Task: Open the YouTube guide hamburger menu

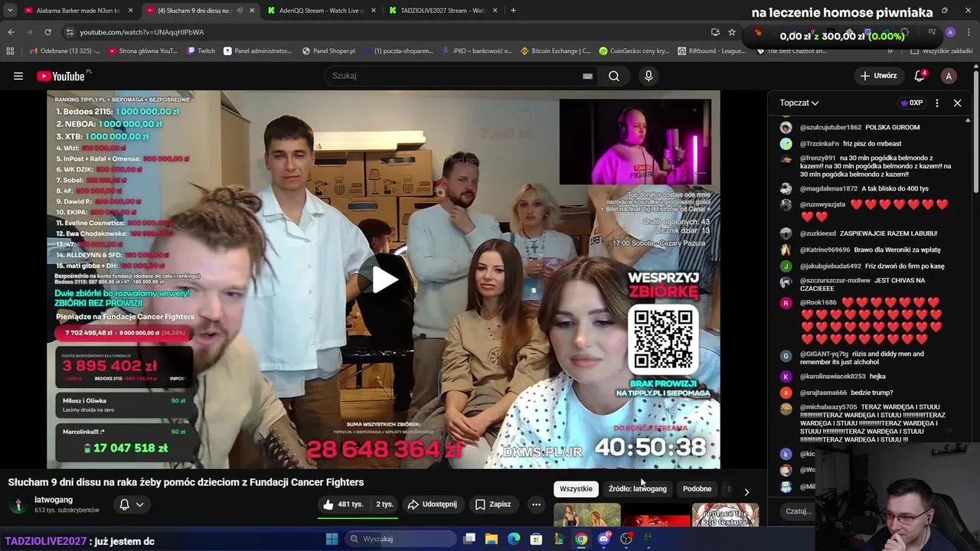Action: 18,76
